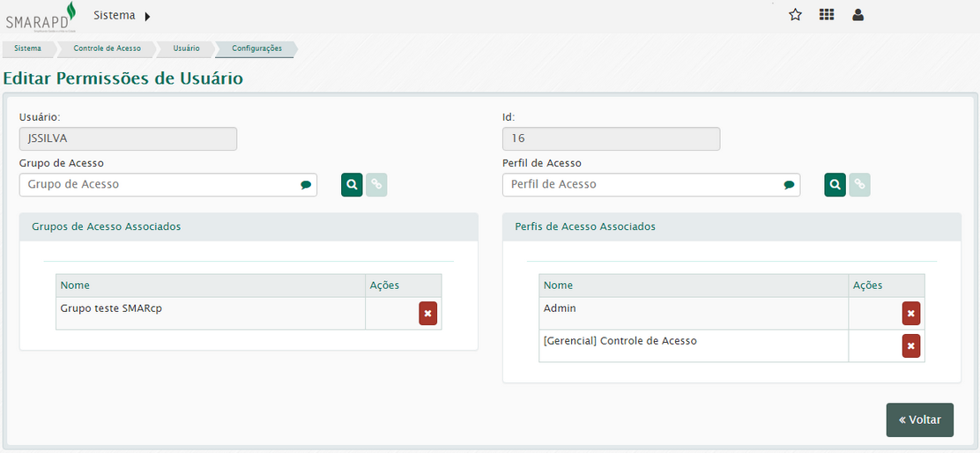Click search icon beside Perfil de Acesso
The image size is (980, 453).
[x=835, y=185]
